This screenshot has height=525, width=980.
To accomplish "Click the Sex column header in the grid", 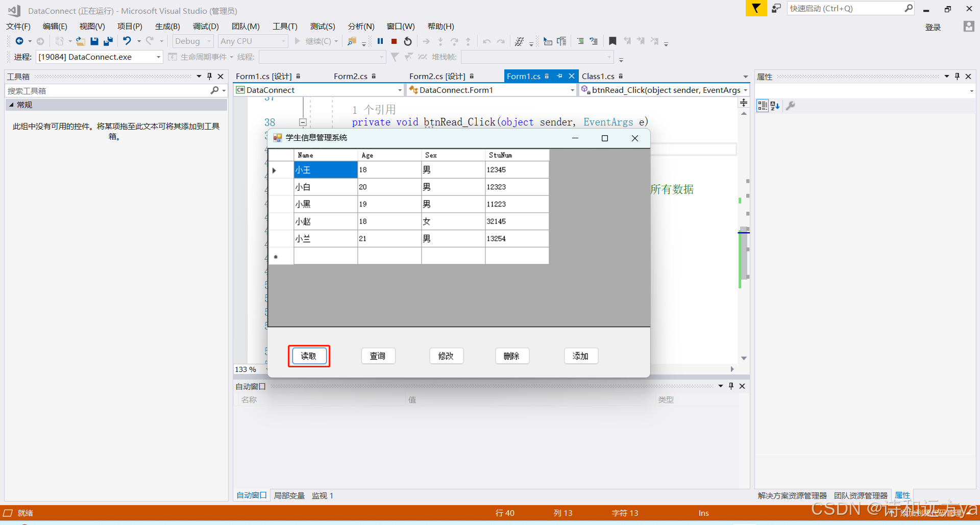I will (x=453, y=155).
